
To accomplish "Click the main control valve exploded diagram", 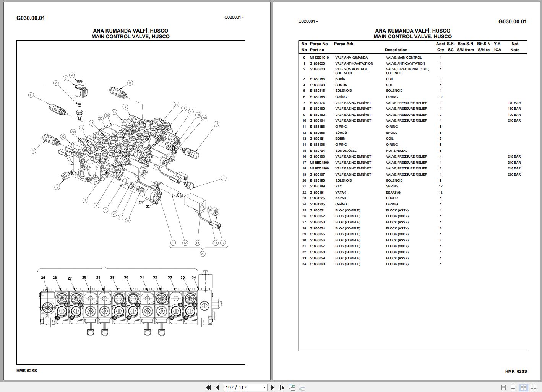I will (130, 153).
